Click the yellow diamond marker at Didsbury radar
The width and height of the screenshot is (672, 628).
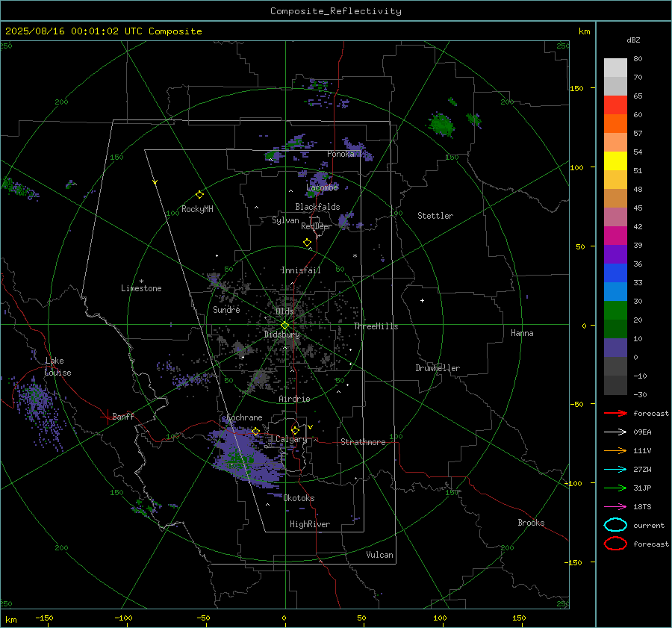284,326
